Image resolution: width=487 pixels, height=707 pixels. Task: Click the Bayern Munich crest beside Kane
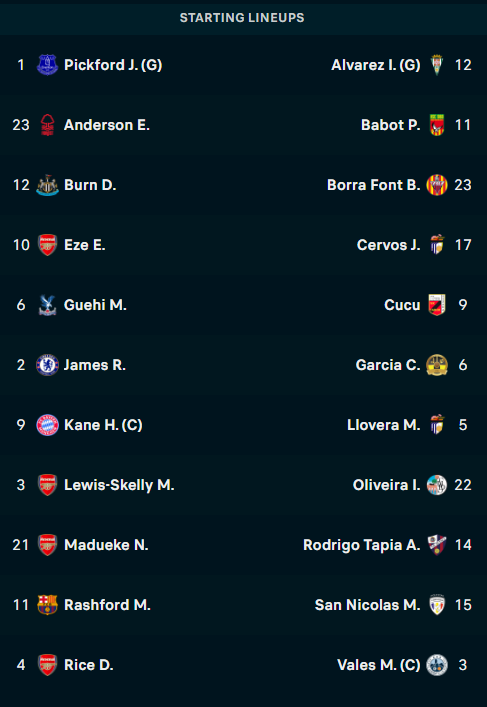[x=47, y=425]
